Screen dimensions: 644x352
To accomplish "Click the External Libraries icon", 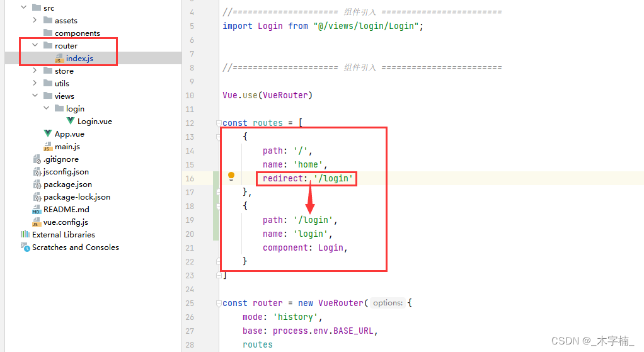I will point(25,234).
